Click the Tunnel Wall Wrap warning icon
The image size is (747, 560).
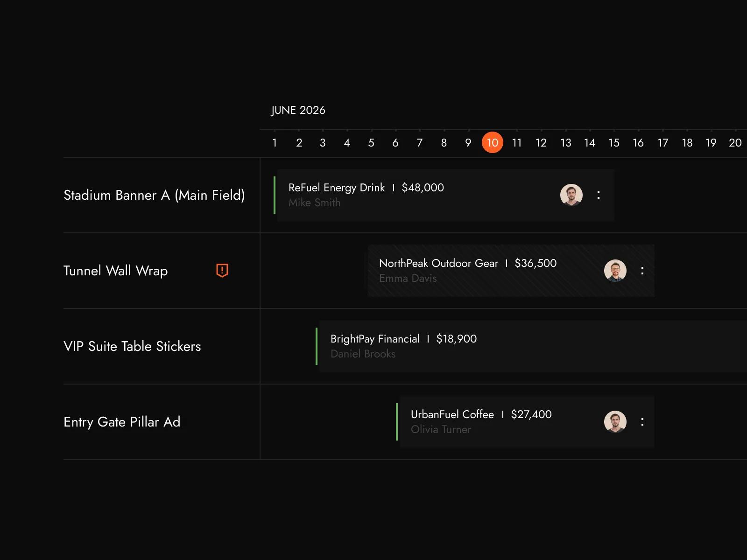click(222, 270)
